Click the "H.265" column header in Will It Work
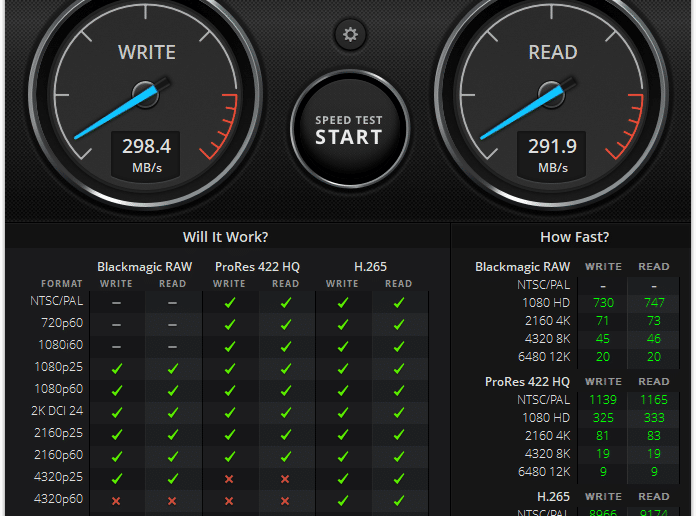696x516 pixels. click(370, 266)
